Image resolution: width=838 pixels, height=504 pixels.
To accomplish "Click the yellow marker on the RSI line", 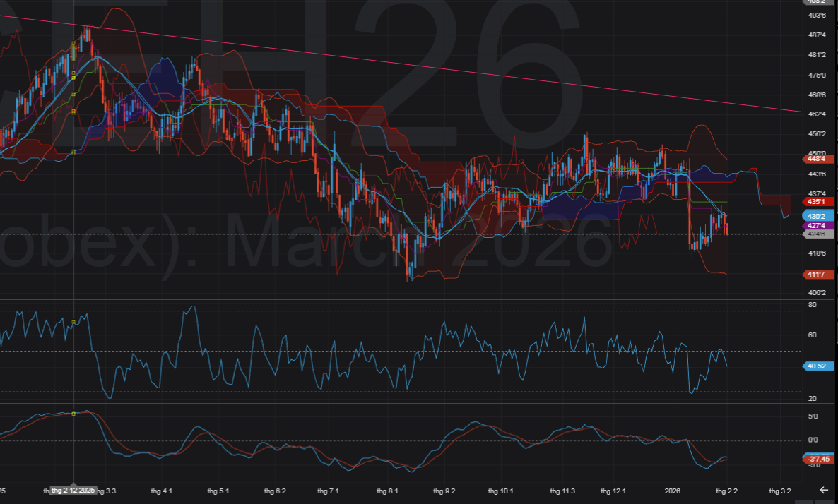I will coord(74,323).
